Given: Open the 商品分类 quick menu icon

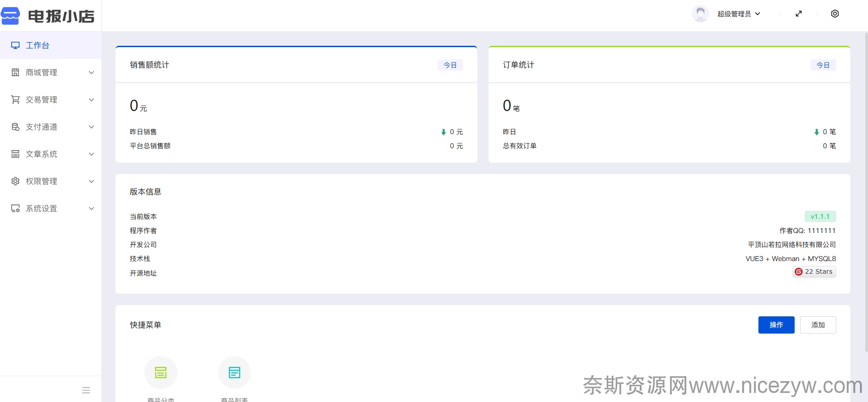Looking at the screenshot, I should click(x=161, y=373).
